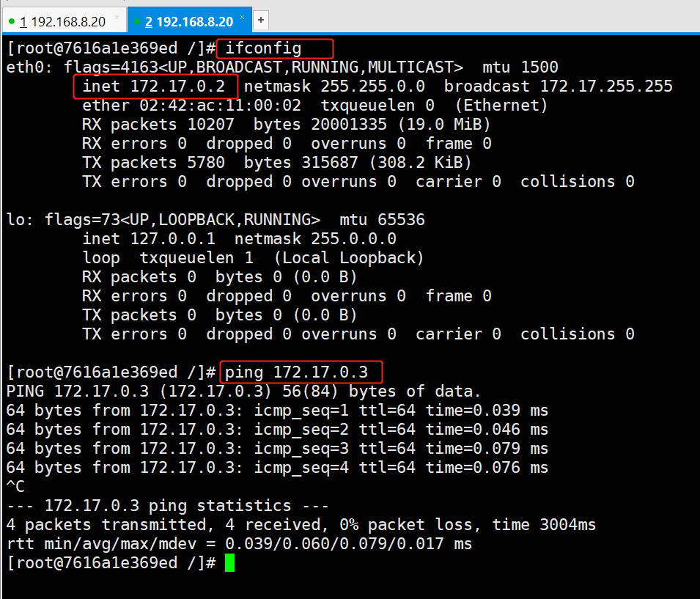
Task: Click the green status dot on tab 2
Action: 137,21
